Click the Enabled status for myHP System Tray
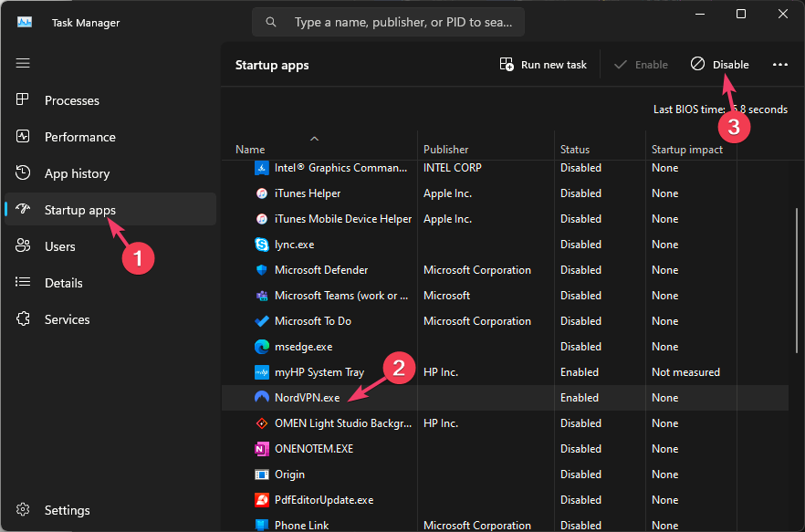The height and width of the screenshot is (532, 805). tap(579, 372)
